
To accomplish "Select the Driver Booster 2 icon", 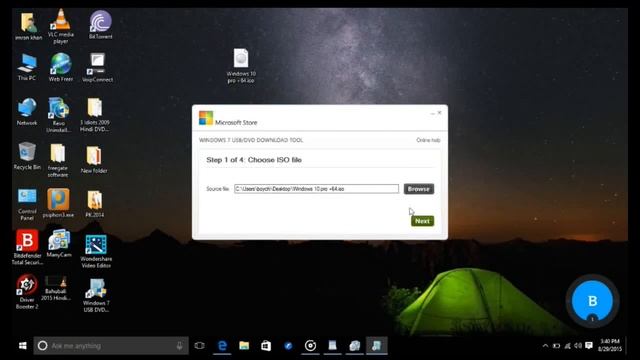I will (27, 291).
